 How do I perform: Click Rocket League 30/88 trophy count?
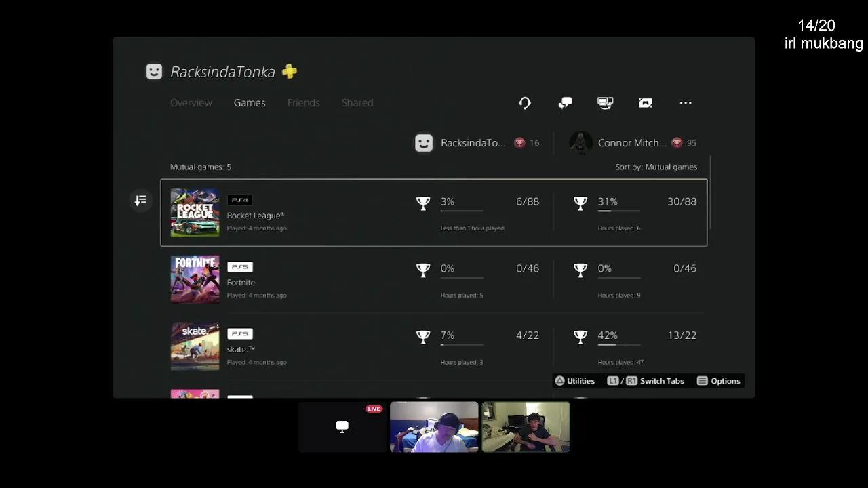(682, 201)
